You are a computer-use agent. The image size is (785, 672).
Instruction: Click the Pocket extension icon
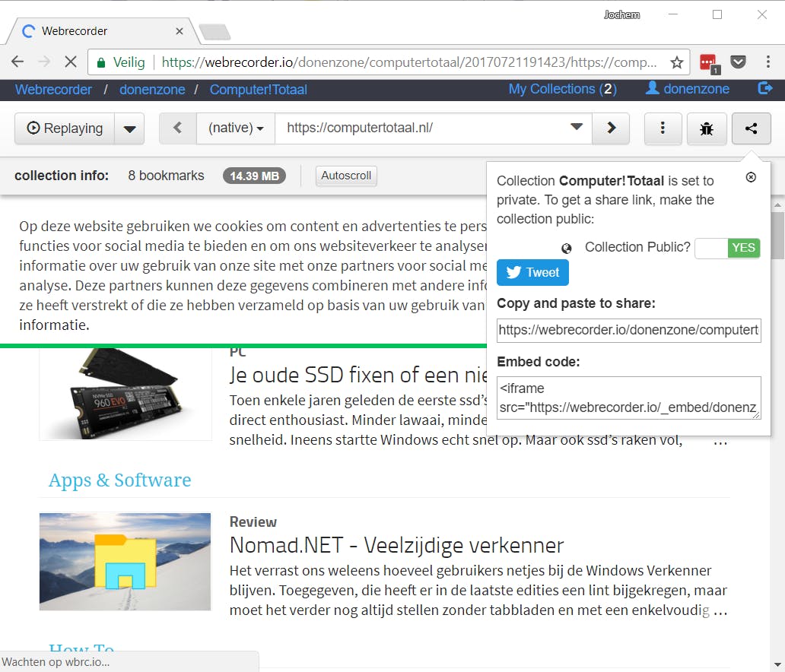point(738,62)
